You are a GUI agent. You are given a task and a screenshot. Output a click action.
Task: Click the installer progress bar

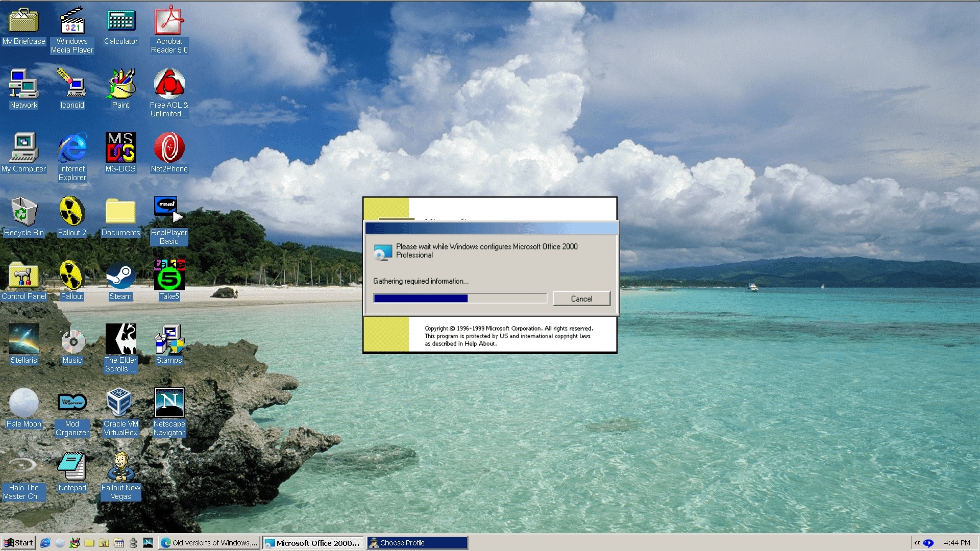click(458, 298)
